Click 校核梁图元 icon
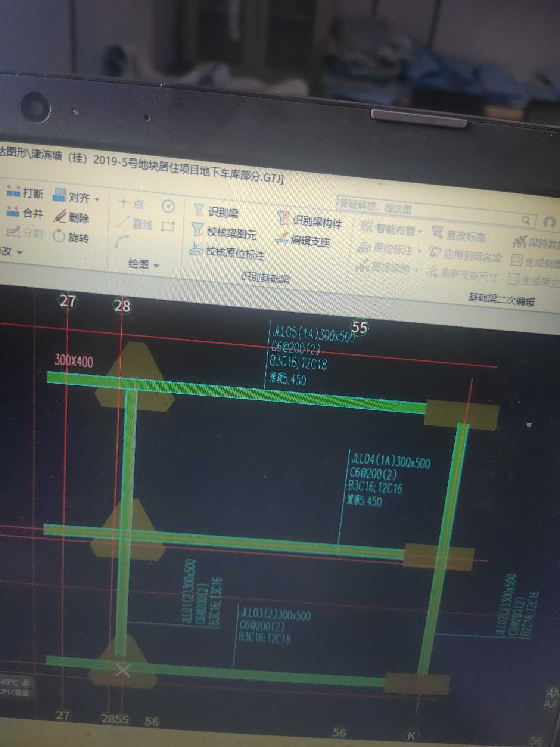 point(197,229)
